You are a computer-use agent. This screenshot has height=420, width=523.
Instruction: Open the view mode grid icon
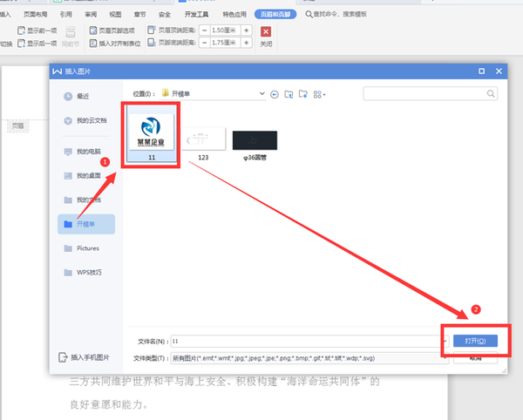pyautogui.click(x=318, y=93)
